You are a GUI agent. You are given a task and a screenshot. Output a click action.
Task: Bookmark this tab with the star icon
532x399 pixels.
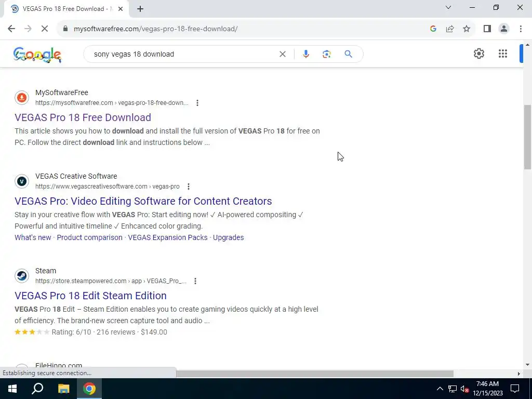point(467,29)
